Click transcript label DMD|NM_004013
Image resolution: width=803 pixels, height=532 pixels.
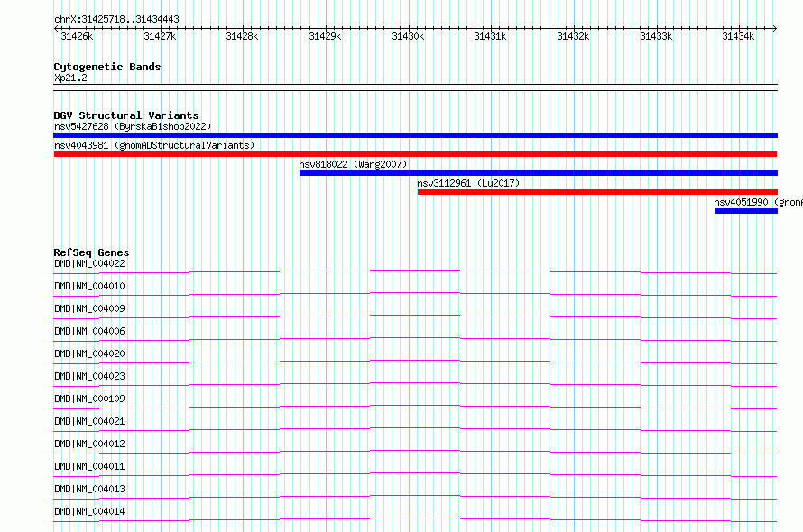click(x=89, y=489)
